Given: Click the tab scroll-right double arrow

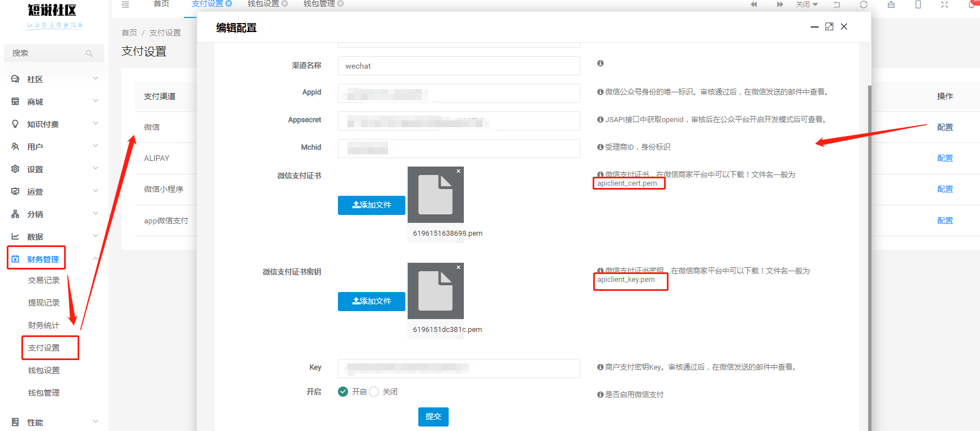Looking at the screenshot, I should (x=780, y=4).
